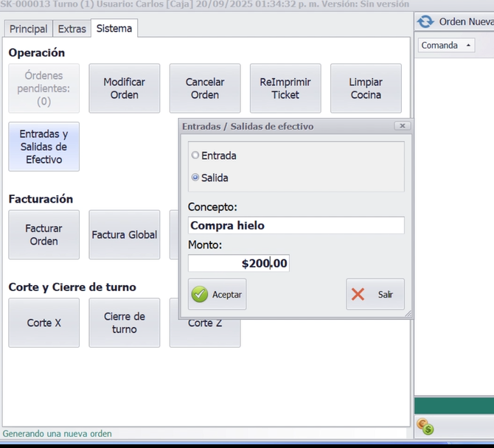Switch to the Principal tab

28,29
